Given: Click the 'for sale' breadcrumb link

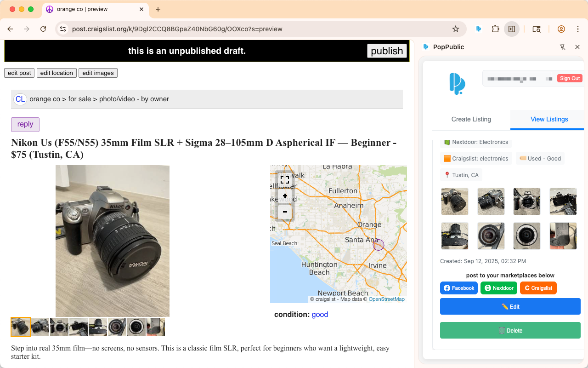Looking at the screenshot, I should tap(79, 99).
